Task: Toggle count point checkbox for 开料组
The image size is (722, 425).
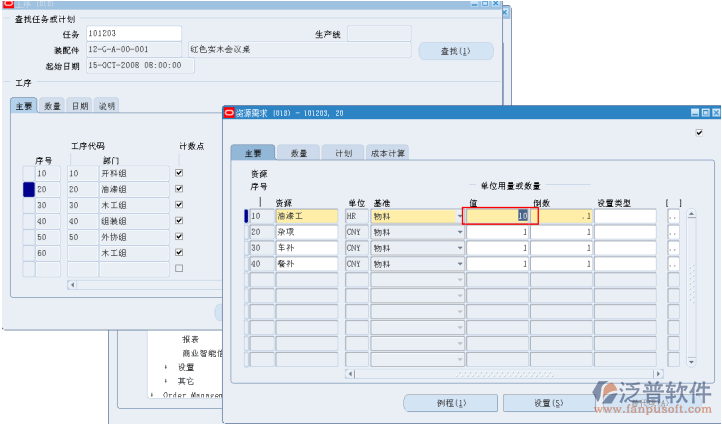Action: coord(179,173)
